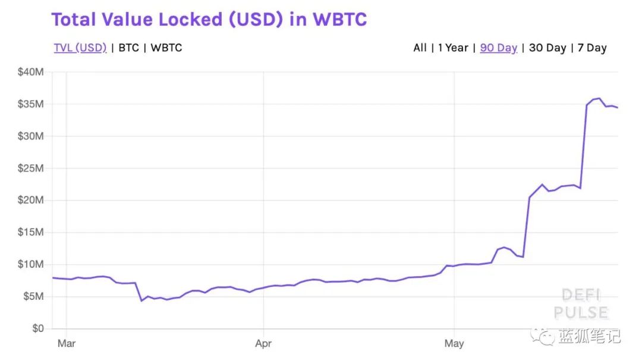Switch to the BTC metric tab
This screenshot has height=364, width=642.
[x=128, y=48]
